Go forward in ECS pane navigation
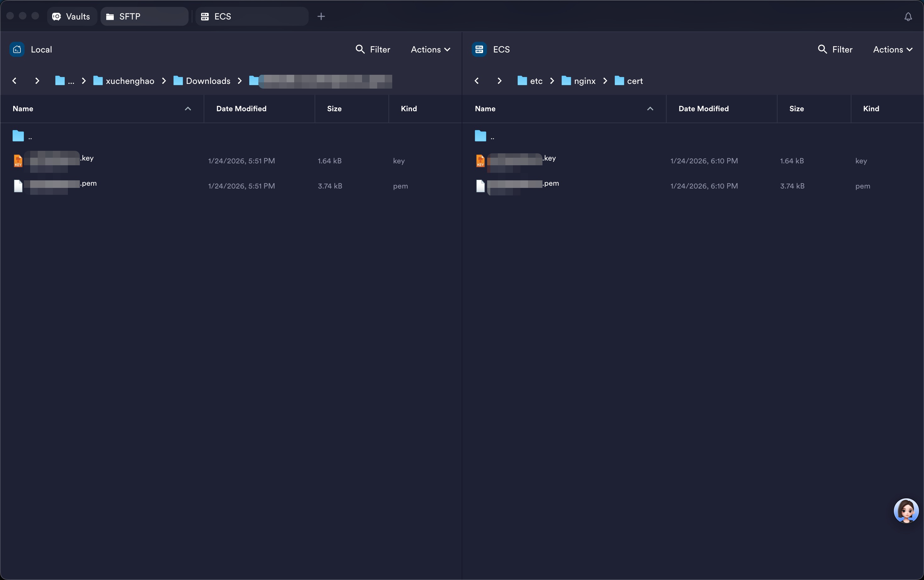This screenshot has width=924, height=580. coord(499,81)
